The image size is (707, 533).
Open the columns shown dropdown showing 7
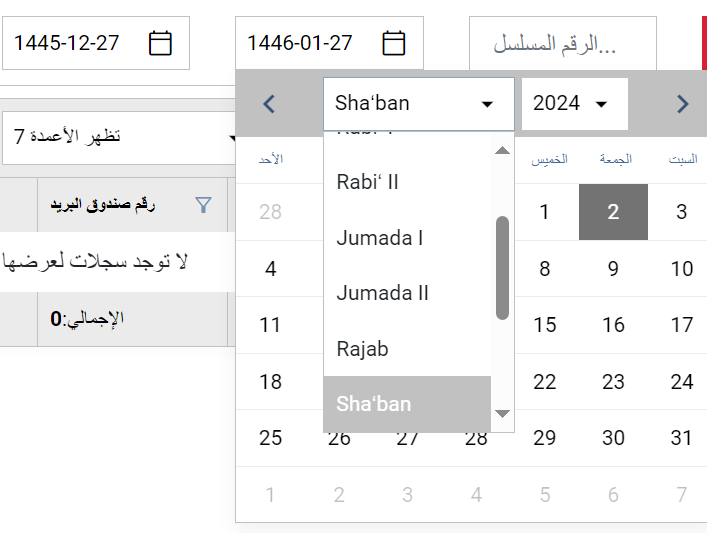tap(119, 138)
